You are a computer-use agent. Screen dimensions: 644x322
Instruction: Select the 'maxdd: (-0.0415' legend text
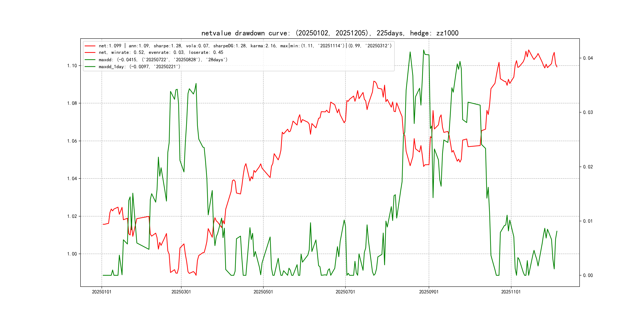pyautogui.click(x=163, y=60)
